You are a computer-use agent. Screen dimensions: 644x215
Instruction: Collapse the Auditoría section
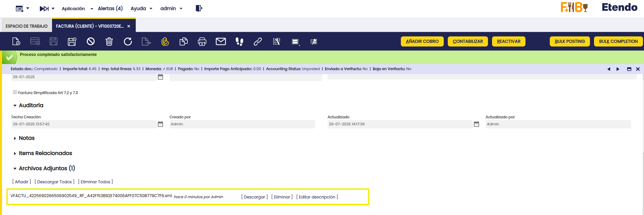[x=15, y=105]
